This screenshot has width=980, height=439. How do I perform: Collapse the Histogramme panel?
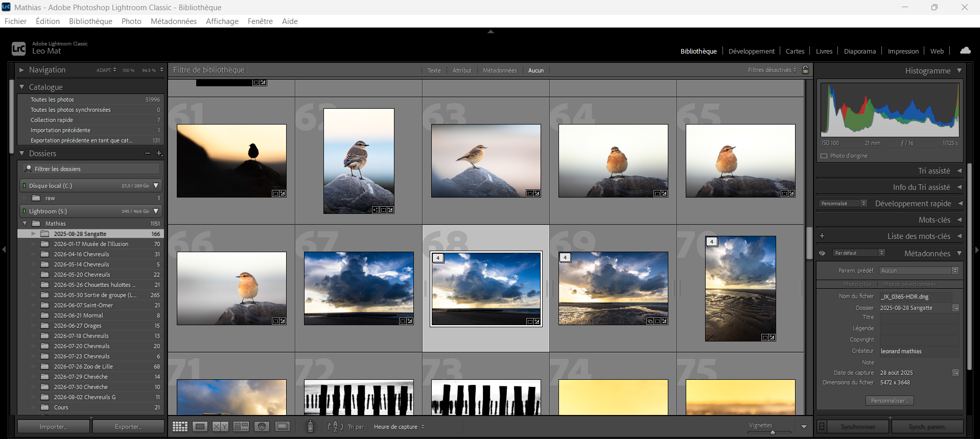(959, 70)
